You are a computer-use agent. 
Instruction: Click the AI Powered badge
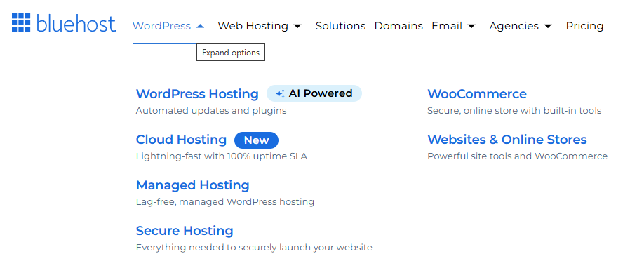[314, 93]
